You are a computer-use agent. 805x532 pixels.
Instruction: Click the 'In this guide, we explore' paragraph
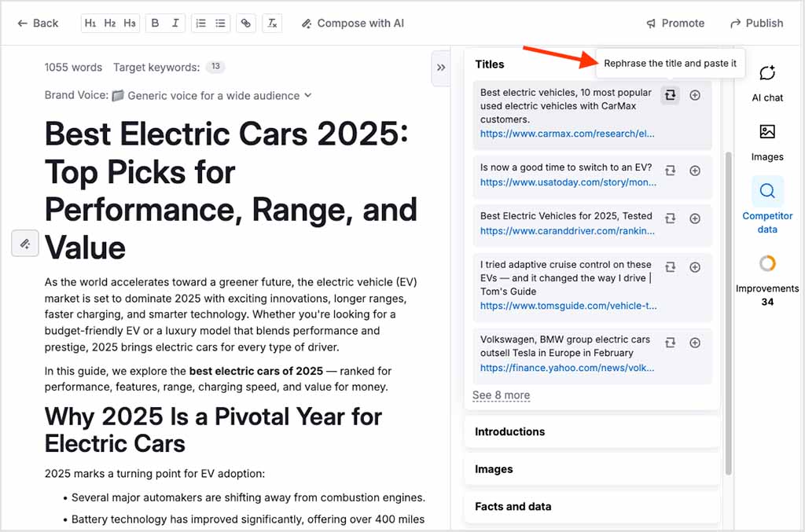tap(218, 379)
